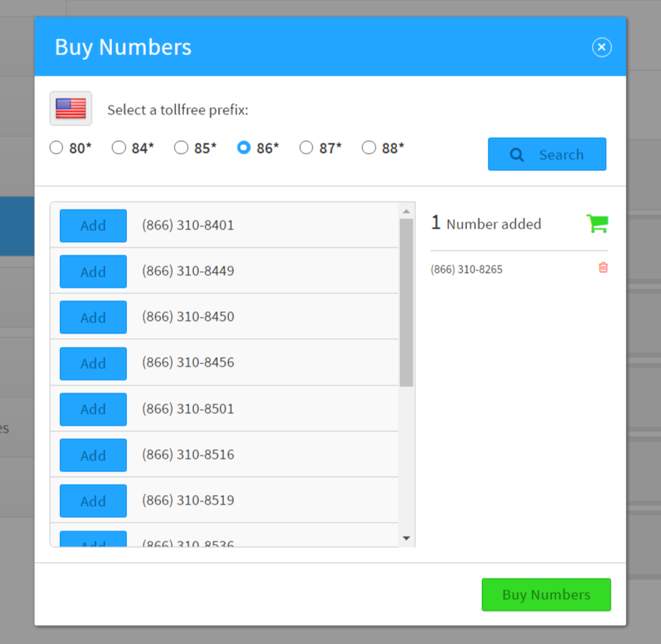661x644 pixels.
Task: Add number (866) 310-8501
Action: point(93,409)
